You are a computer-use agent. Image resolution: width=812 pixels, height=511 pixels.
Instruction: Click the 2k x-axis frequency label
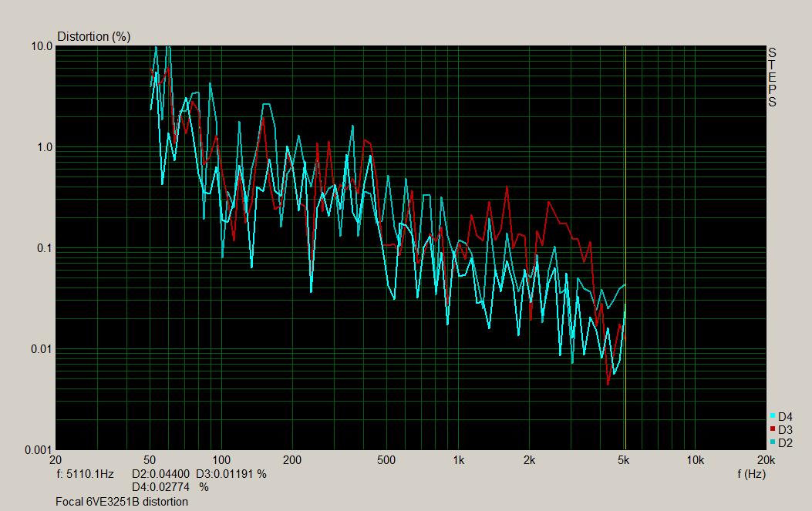click(529, 460)
